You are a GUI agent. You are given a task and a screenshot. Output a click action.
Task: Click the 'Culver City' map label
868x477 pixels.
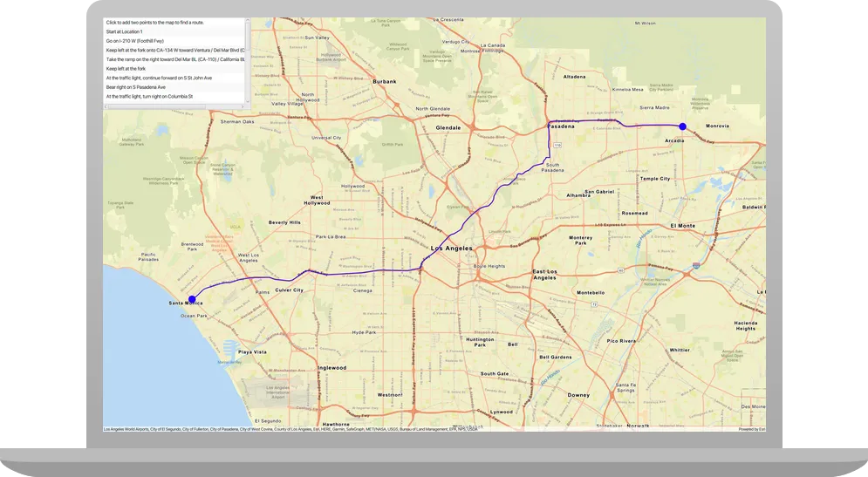(289, 290)
